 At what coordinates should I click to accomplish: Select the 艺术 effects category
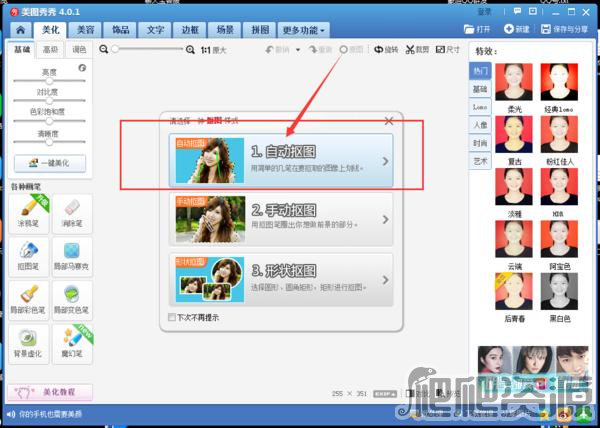pos(480,161)
